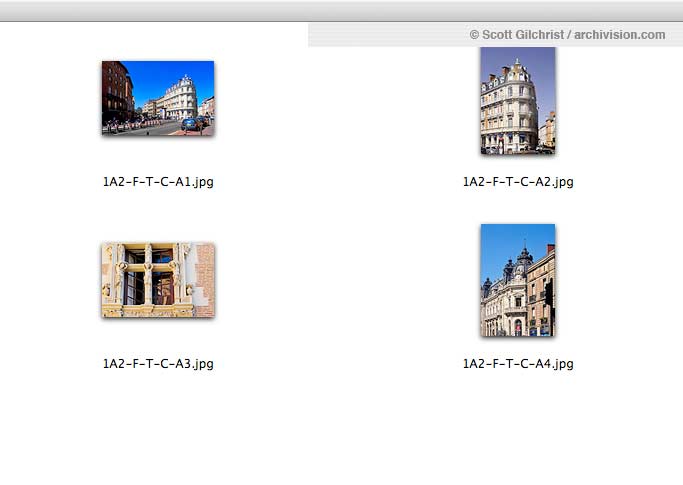Image resolution: width=683 pixels, height=485 pixels.
Task: Click the file name 1A2-F-T-C-A3.jpg
Action: (x=158, y=363)
